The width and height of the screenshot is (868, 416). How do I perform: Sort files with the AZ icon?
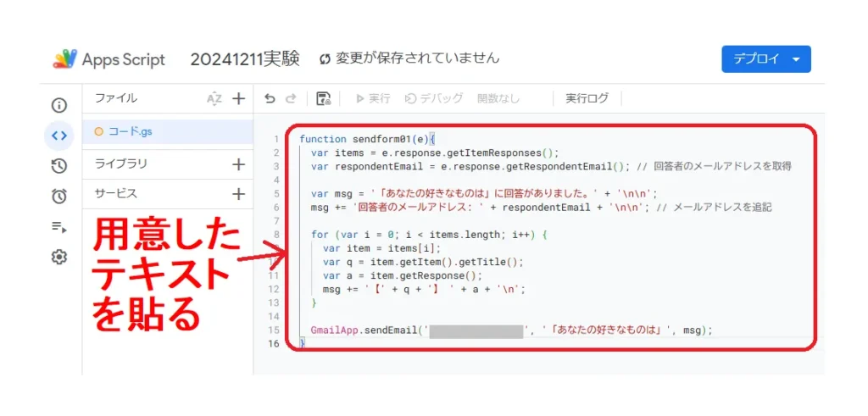coord(214,98)
